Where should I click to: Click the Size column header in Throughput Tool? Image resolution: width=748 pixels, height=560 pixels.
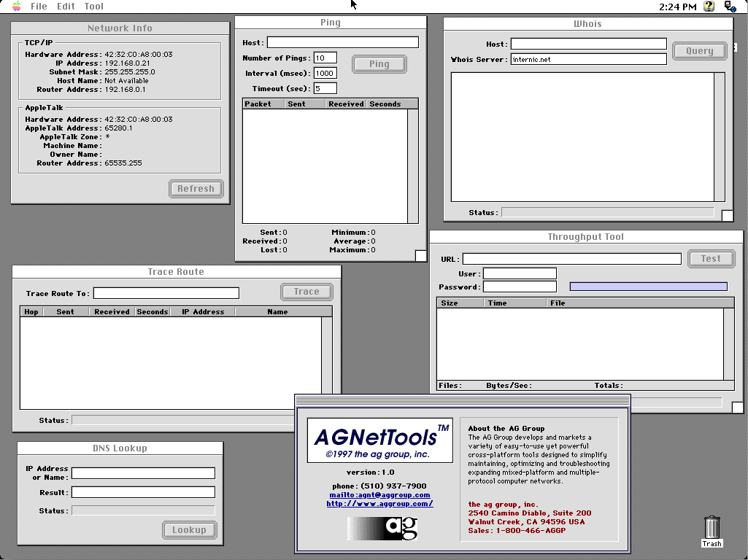[x=460, y=303]
